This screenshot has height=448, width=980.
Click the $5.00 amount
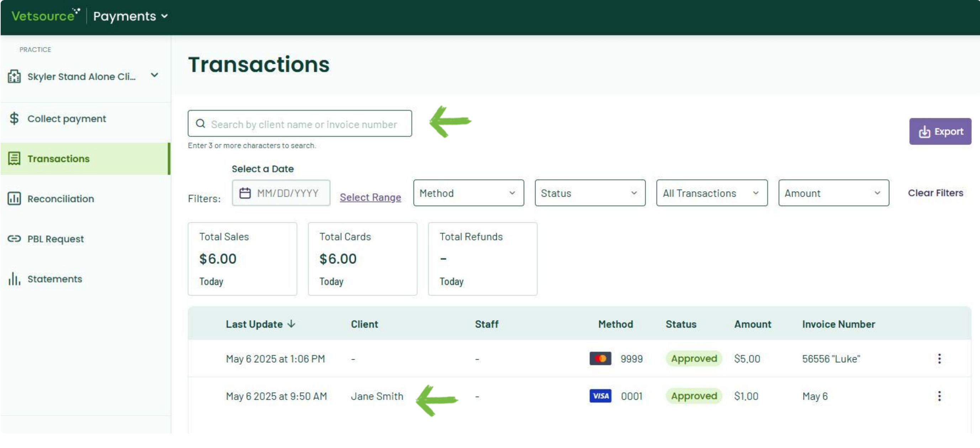[x=747, y=359]
